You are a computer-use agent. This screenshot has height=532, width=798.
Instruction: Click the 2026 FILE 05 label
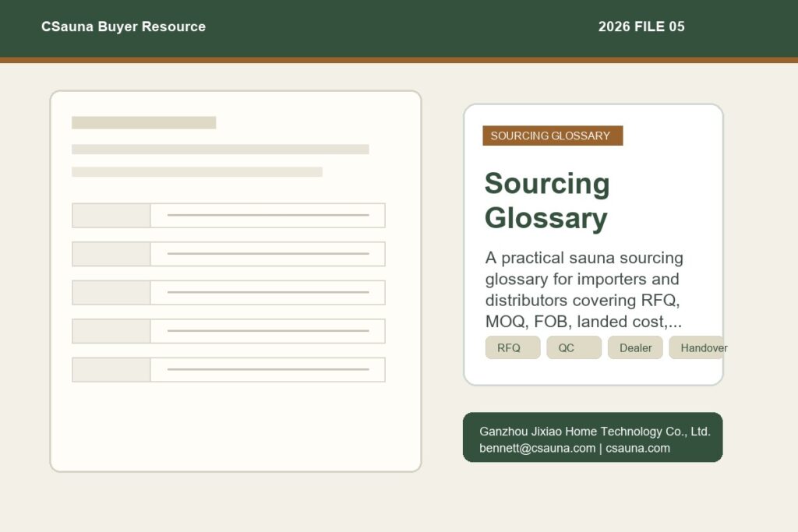pyautogui.click(x=641, y=26)
